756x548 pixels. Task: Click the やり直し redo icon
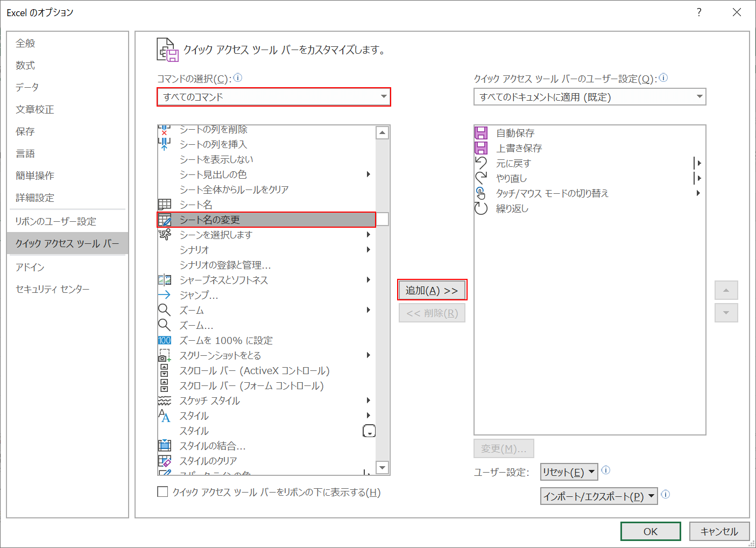pos(481,178)
